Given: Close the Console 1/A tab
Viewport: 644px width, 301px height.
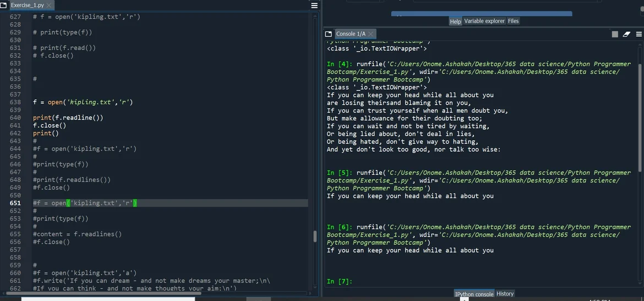Looking at the screenshot, I should pyautogui.click(x=371, y=34).
